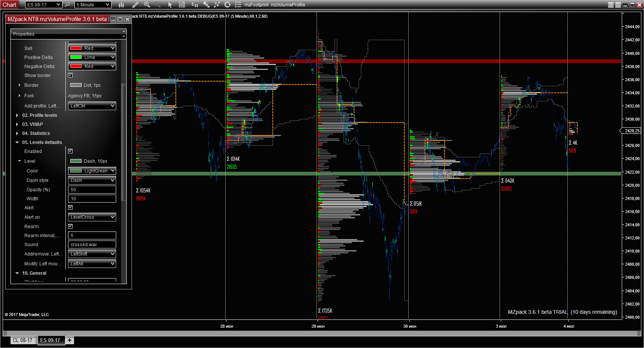This screenshot has height=348, width=644.
Task: Click the Border Dot color swatch
Action: 76,85
